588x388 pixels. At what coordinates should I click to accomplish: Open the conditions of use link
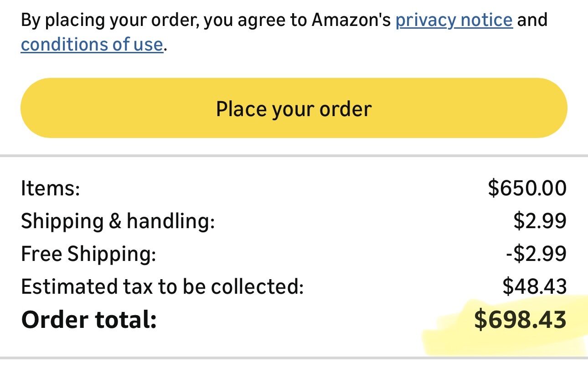coord(92,45)
